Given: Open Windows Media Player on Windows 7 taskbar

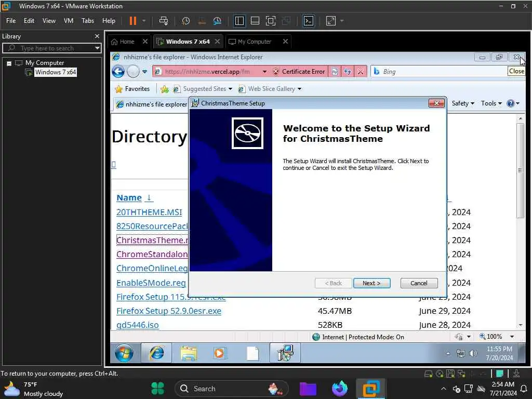Looking at the screenshot, I should 220,353.
